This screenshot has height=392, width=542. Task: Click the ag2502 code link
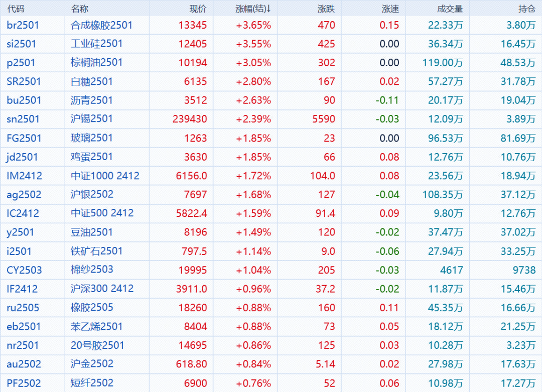[24, 195]
